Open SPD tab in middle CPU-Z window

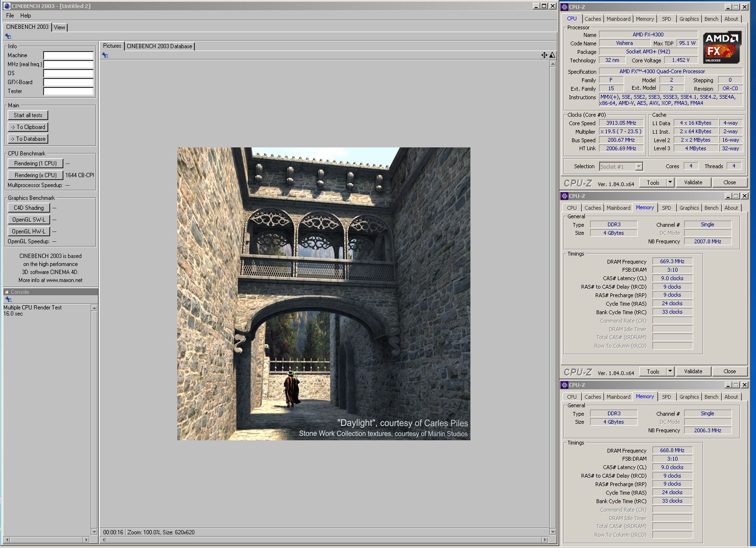(x=667, y=208)
